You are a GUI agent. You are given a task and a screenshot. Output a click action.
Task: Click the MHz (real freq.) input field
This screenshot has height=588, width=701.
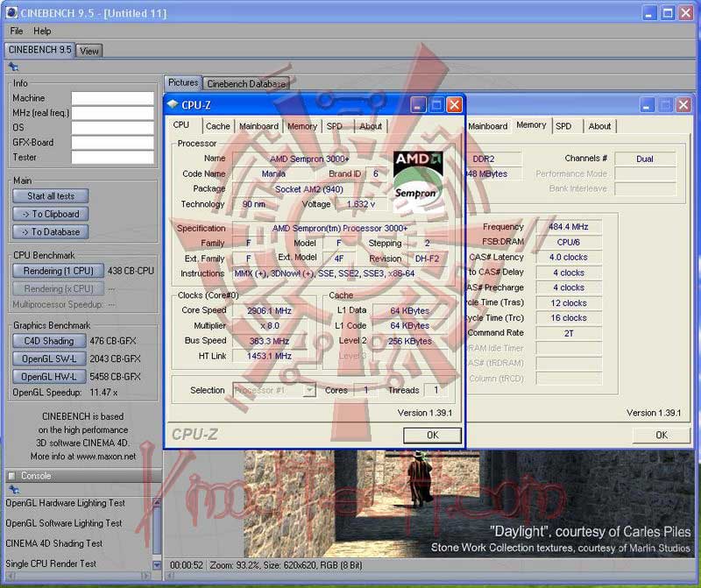(113, 113)
